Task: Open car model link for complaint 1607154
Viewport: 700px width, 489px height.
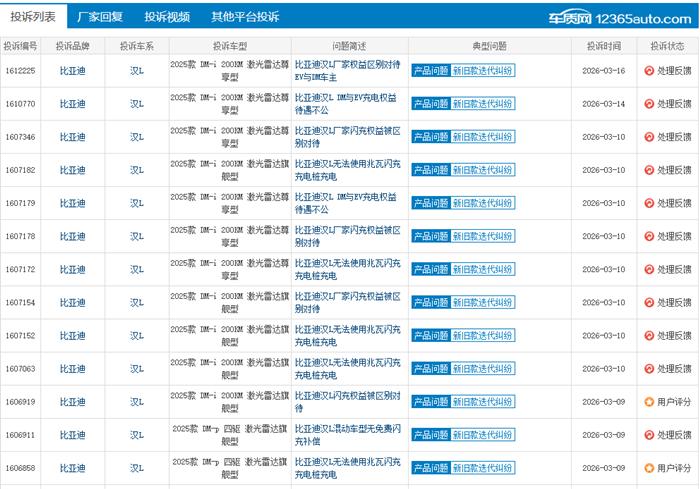Action: [229, 302]
